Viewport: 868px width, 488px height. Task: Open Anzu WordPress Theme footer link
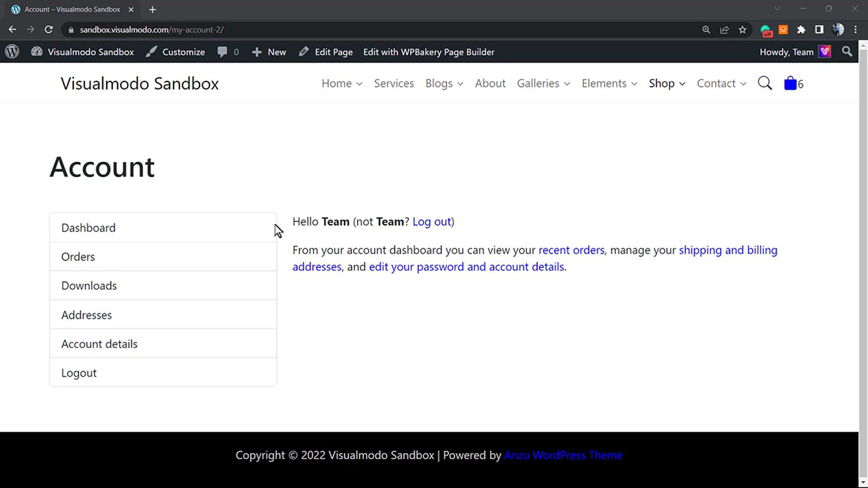[x=563, y=455]
